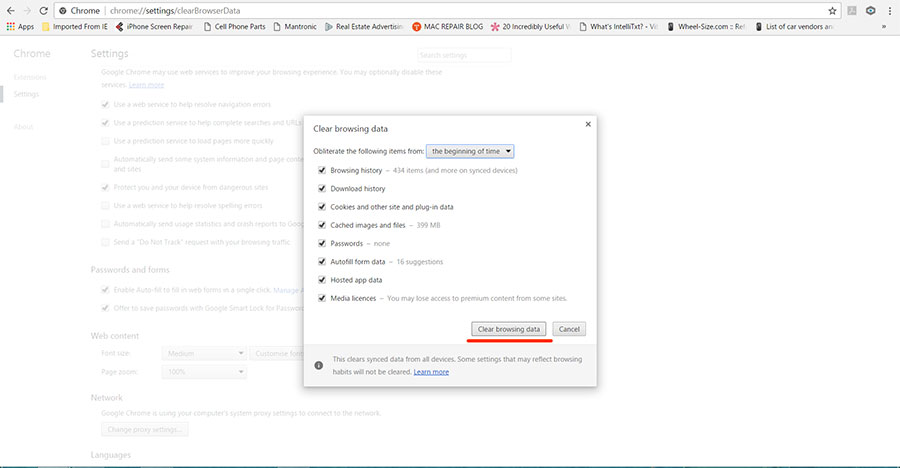Open the Imported From IE bookmarks folder
900x468 pixels.
[x=75, y=26]
